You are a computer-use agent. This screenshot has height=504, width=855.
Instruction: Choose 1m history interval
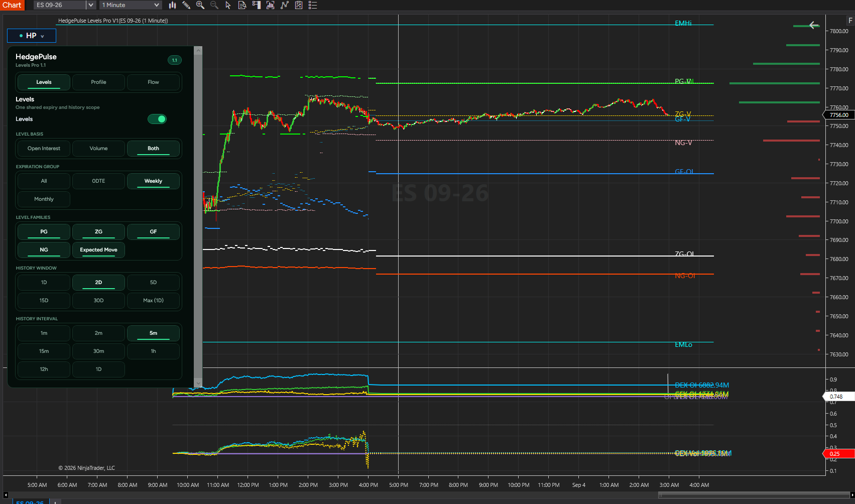44,333
